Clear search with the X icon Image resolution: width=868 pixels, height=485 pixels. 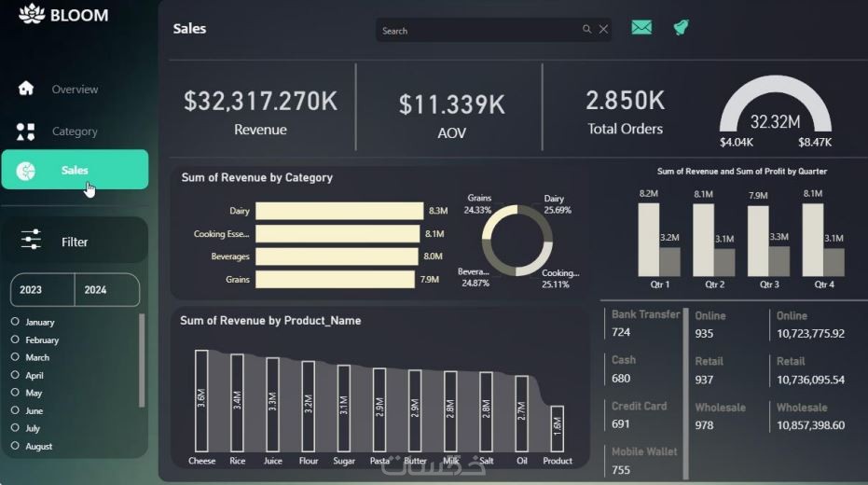click(x=603, y=29)
